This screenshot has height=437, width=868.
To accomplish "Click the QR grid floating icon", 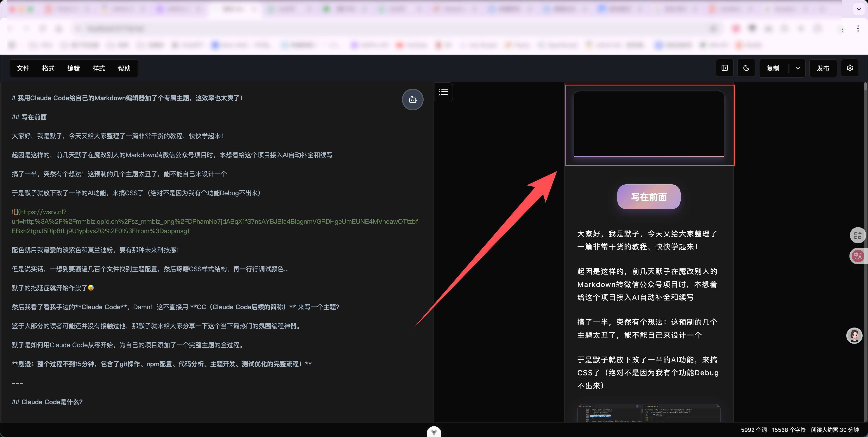I will (x=858, y=235).
